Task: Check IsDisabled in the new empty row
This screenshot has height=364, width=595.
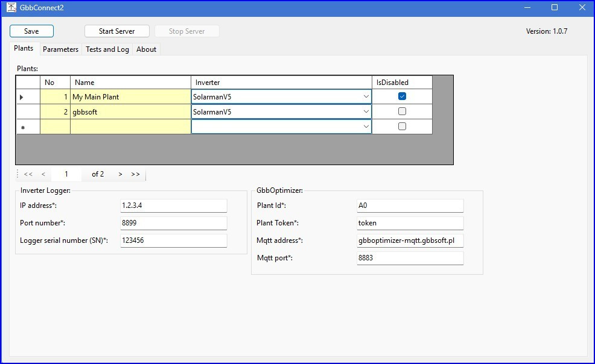Action: click(402, 127)
